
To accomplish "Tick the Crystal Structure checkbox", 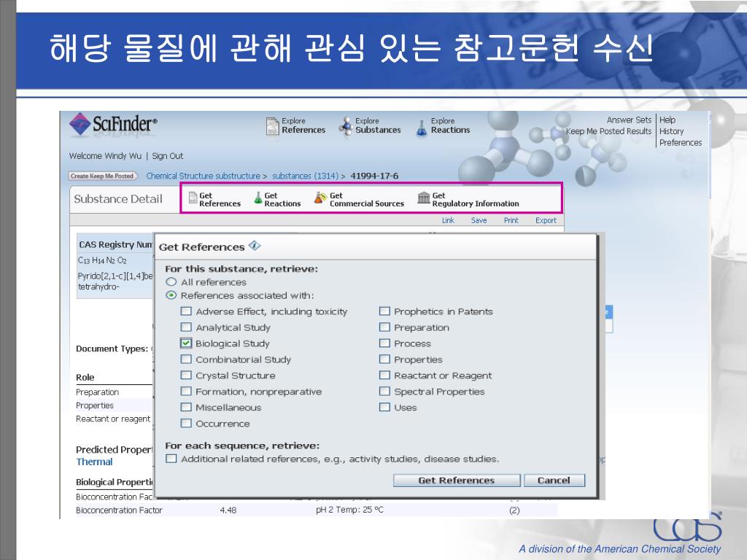I will coord(186,376).
